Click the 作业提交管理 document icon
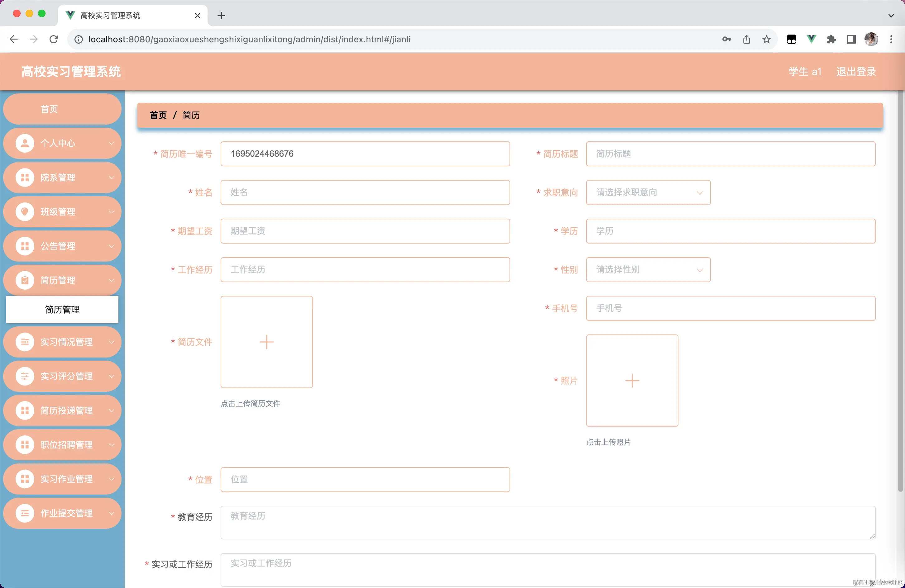 pos(25,513)
